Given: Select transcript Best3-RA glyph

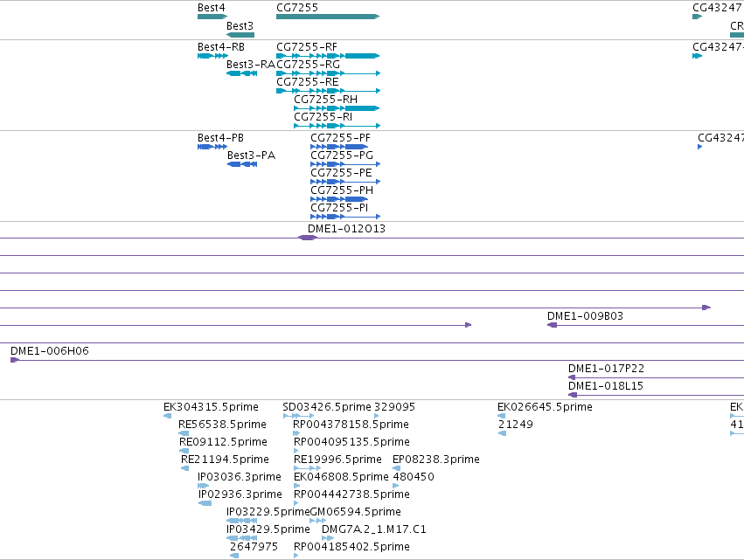Looking at the screenshot, I should click(242, 73).
